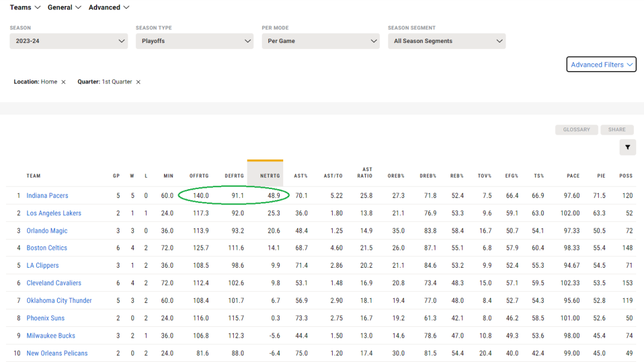Sort table by OREB% column header
644x362 pixels.
396,176
